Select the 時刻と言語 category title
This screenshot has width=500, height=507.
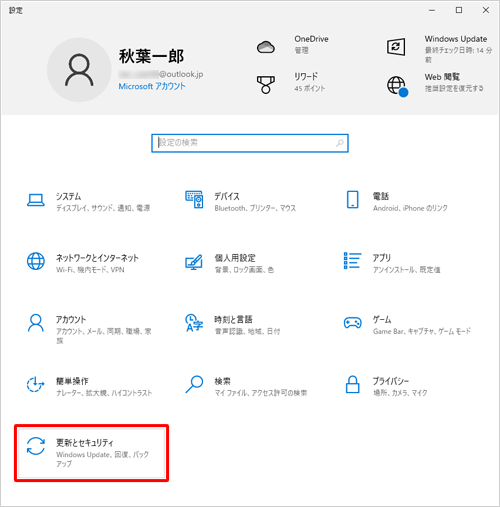[x=233, y=320]
